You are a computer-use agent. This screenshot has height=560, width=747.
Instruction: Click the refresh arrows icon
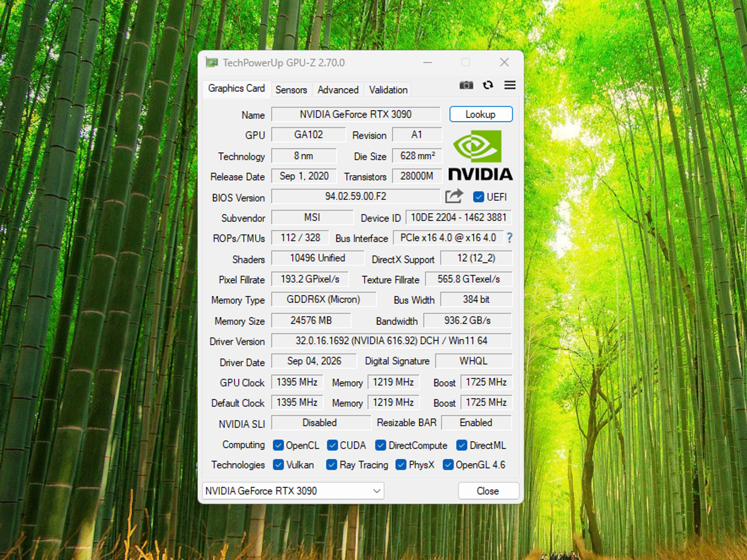[x=488, y=85]
